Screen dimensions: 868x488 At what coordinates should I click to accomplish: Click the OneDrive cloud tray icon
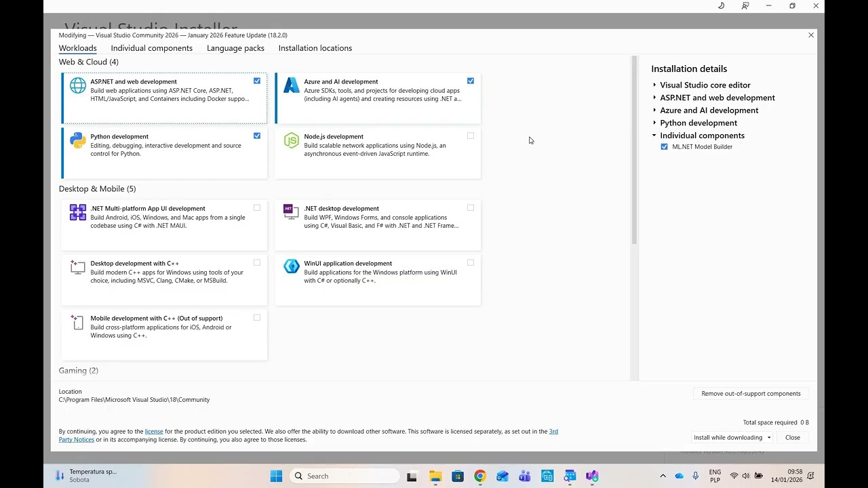[x=679, y=476]
